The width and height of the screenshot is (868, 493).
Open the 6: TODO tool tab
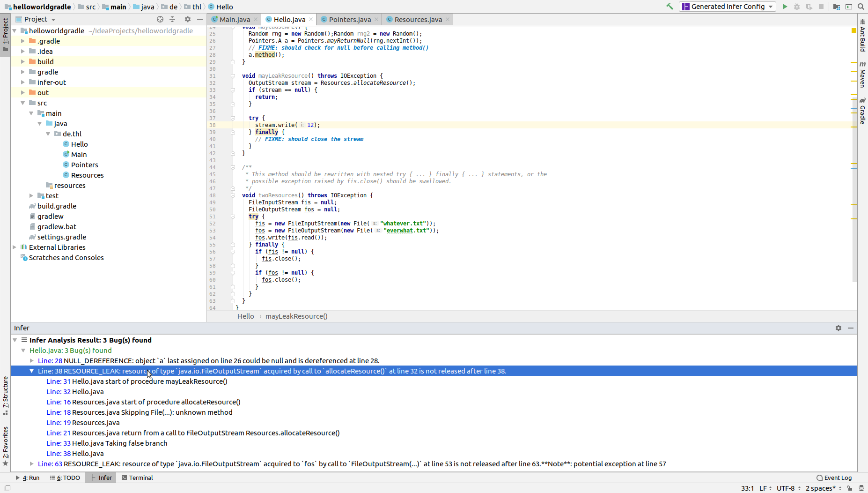coord(65,478)
